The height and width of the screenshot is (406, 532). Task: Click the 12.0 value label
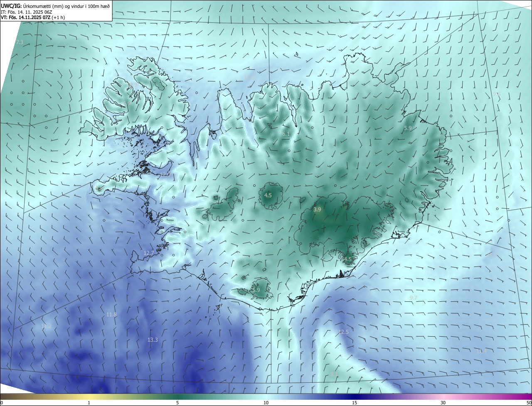[165, 174]
